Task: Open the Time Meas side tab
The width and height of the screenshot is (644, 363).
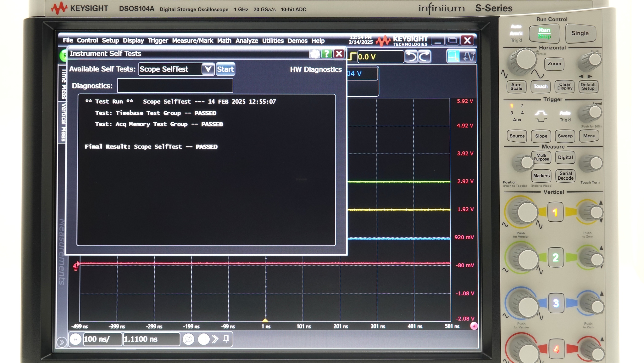Action: click(63, 83)
